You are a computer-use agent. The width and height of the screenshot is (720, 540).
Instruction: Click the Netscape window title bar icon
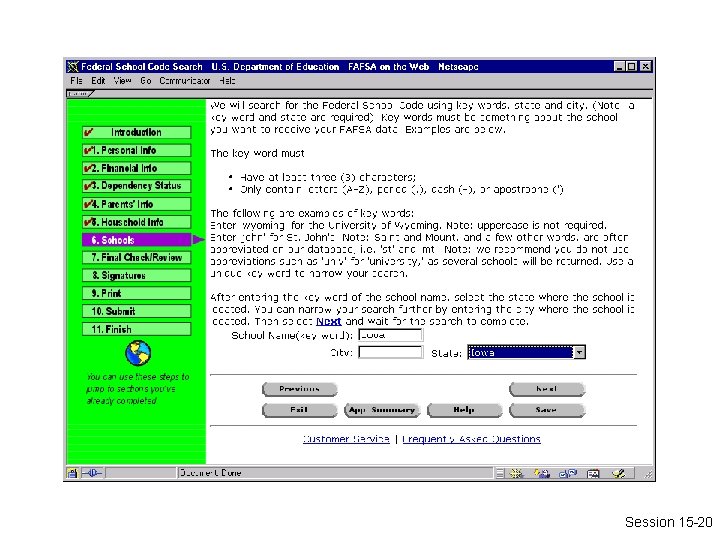[73, 67]
